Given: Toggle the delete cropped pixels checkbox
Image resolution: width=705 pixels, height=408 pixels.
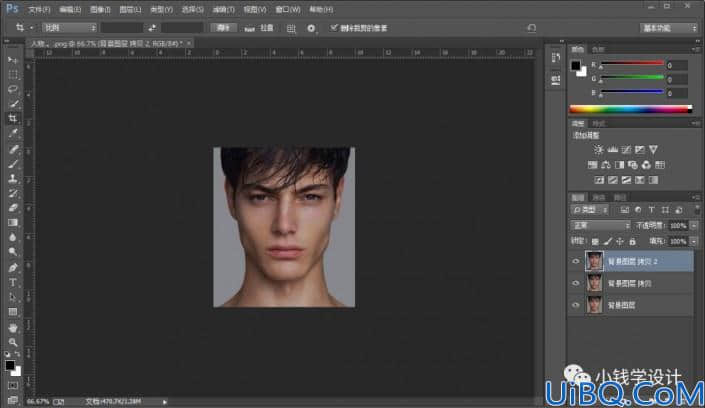Looking at the screenshot, I should pyautogui.click(x=333, y=28).
